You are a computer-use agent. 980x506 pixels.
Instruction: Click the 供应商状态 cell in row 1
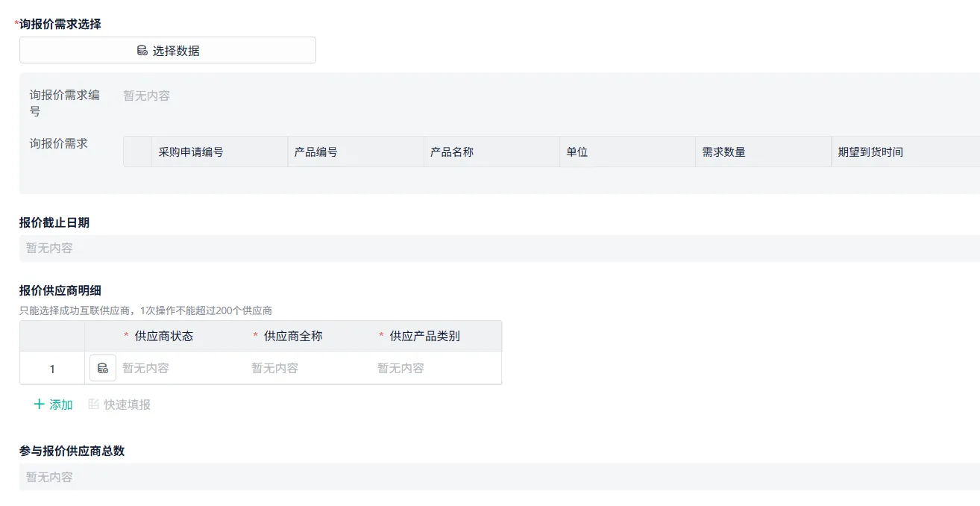coord(145,368)
